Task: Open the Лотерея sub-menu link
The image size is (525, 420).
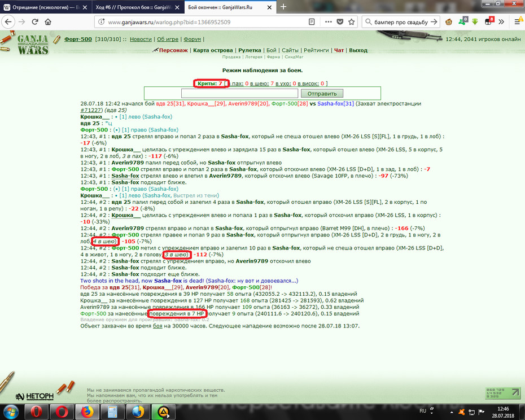Action: (x=253, y=57)
